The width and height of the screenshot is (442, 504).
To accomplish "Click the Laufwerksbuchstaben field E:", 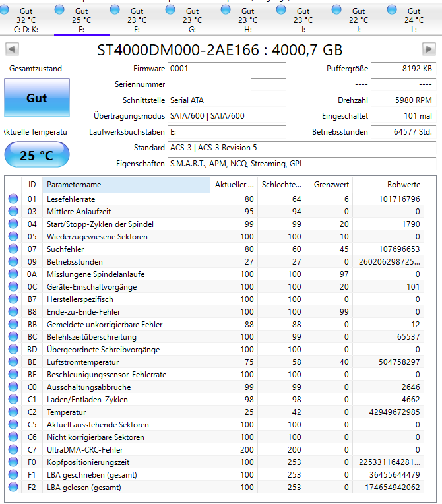I will (x=227, y=132).
